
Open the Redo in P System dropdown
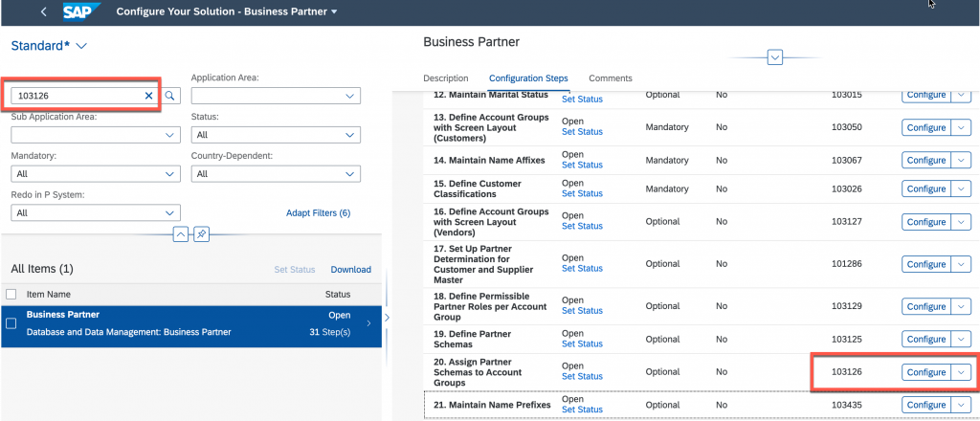pos(169,213)
